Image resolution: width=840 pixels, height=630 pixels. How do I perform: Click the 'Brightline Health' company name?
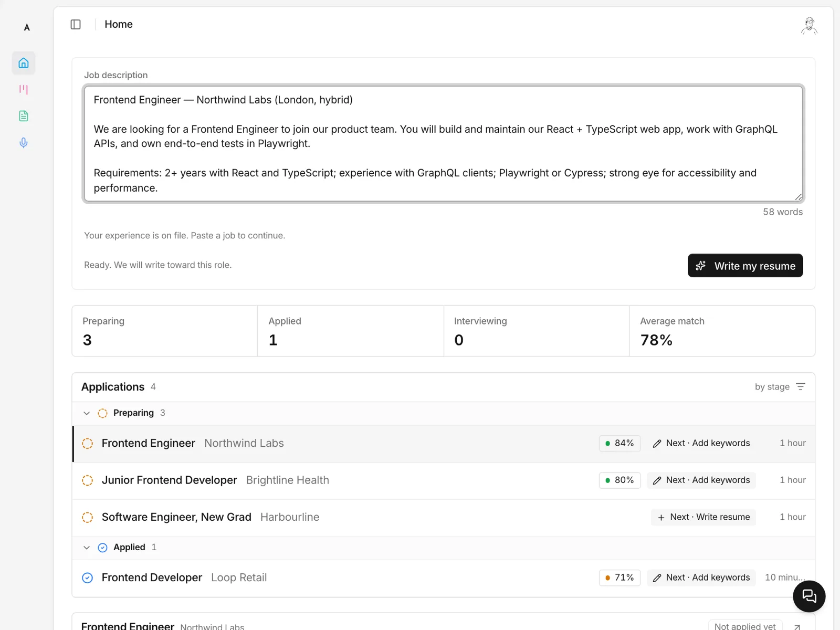click(x=288, y=480)
